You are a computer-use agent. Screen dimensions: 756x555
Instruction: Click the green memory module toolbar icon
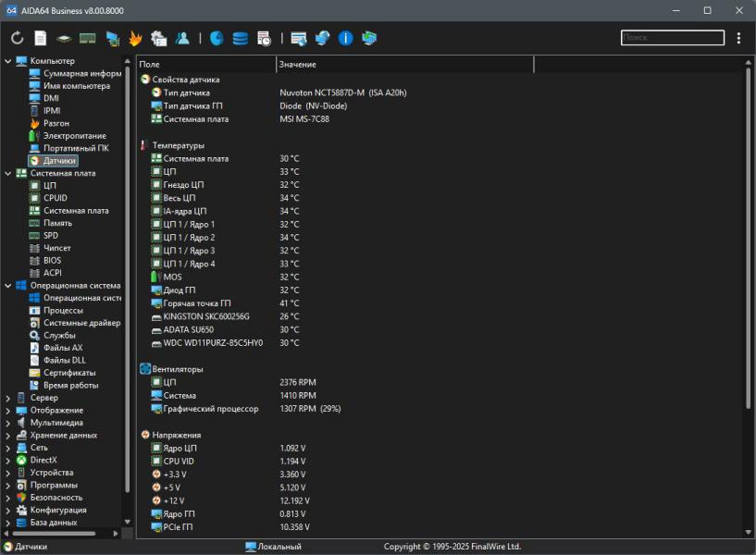coord(88,38)
